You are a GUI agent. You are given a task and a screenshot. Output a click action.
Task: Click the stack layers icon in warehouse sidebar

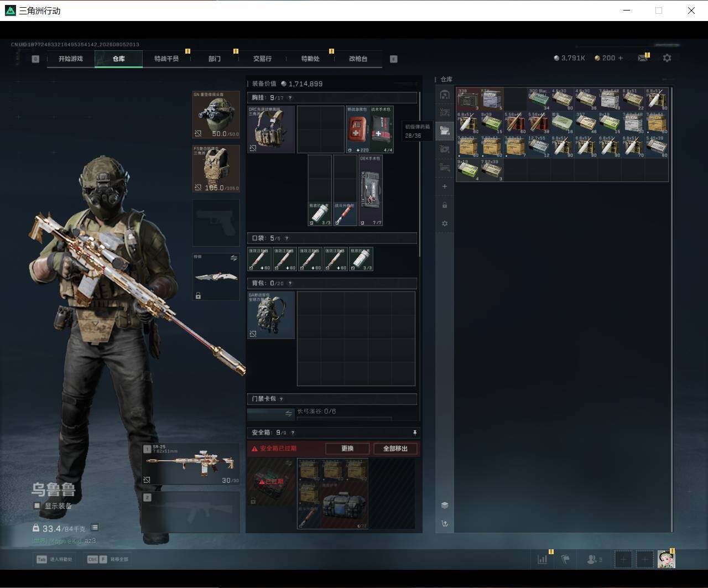click(445, 505)
